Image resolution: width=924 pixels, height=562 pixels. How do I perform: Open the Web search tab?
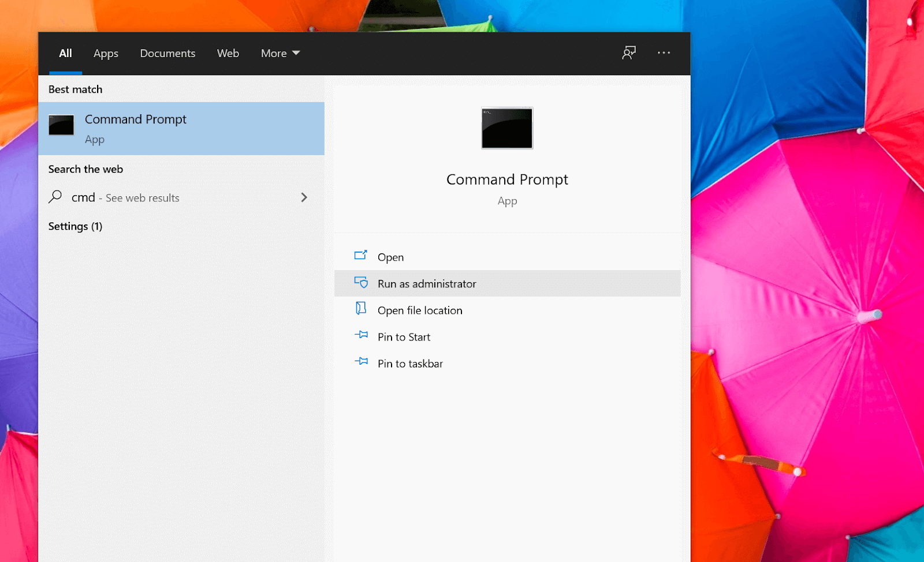pos(228,53)
